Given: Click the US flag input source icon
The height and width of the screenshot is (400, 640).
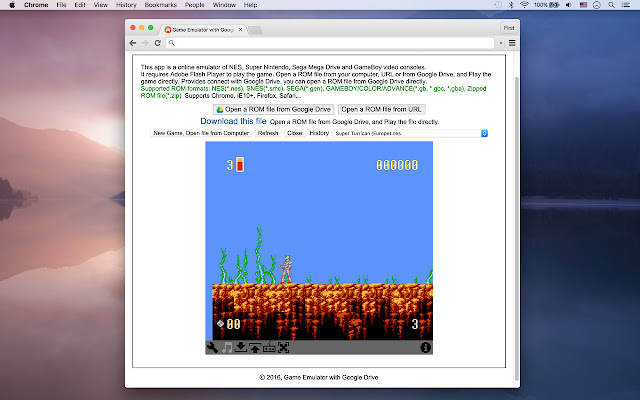Looking at the screenshot, I should 583,5.
